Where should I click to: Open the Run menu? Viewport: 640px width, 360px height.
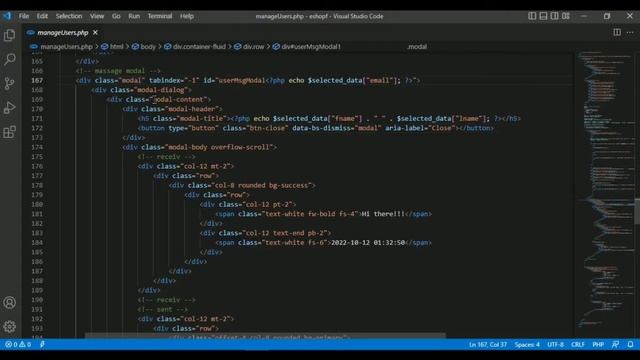(134, 16)
